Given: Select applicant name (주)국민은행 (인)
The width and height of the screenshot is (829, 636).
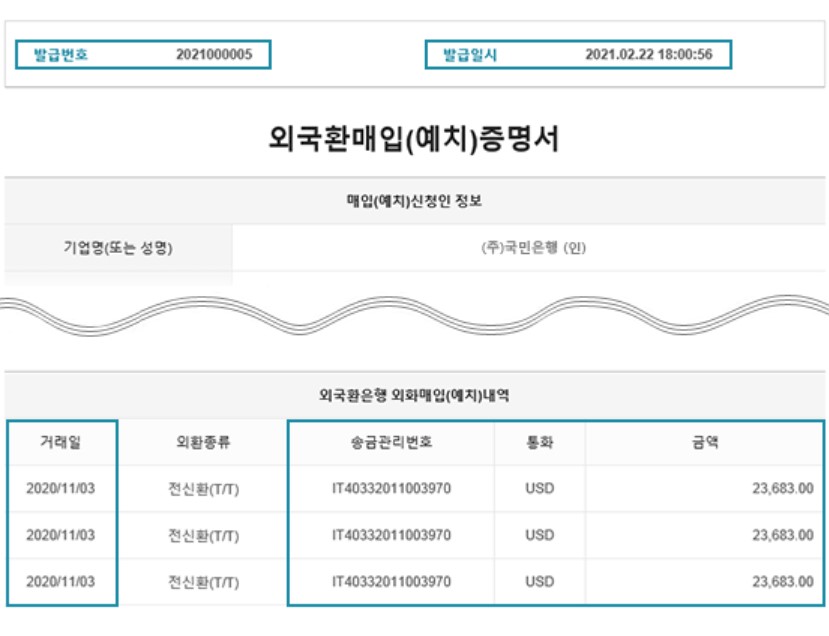Looking at the screenshot, I should [x=533, y=247].
